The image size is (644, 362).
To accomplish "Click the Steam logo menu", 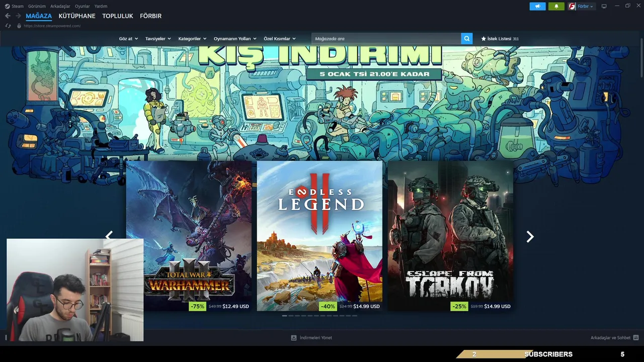I will pyautogui.click(x=7, y=6).
